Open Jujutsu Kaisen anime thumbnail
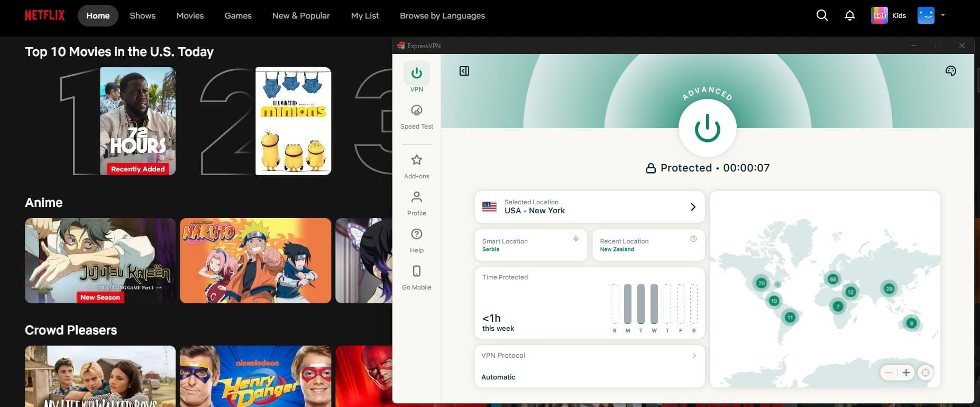This screenshot has width=980, height=407. coord(100,260)
